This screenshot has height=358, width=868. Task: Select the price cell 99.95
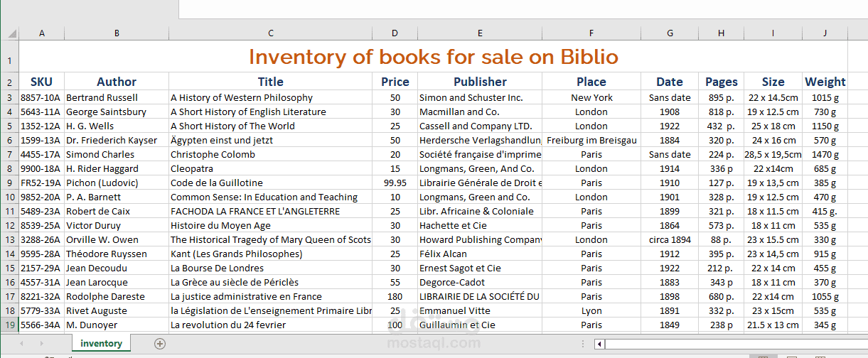(395, 183)
